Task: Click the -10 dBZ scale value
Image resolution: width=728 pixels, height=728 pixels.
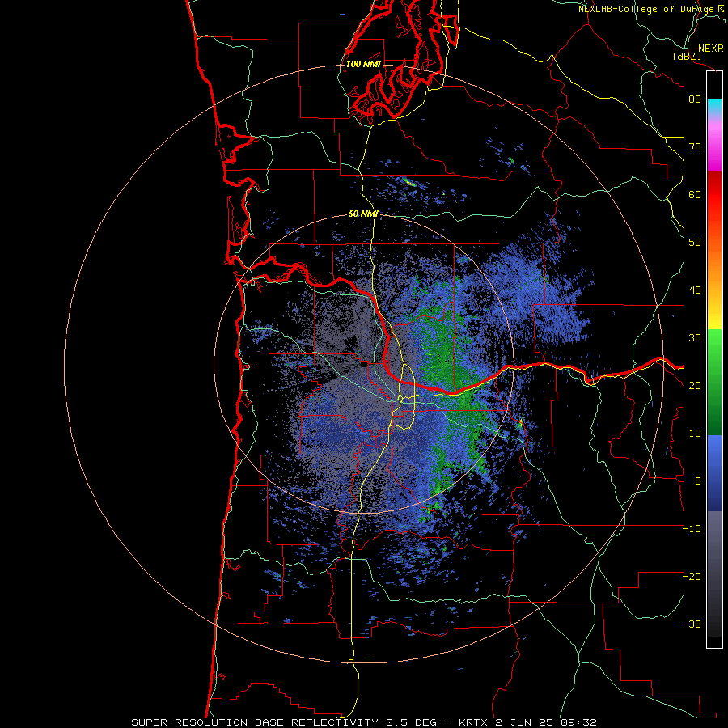Action: pyautogui.click(x=692, y=529)
